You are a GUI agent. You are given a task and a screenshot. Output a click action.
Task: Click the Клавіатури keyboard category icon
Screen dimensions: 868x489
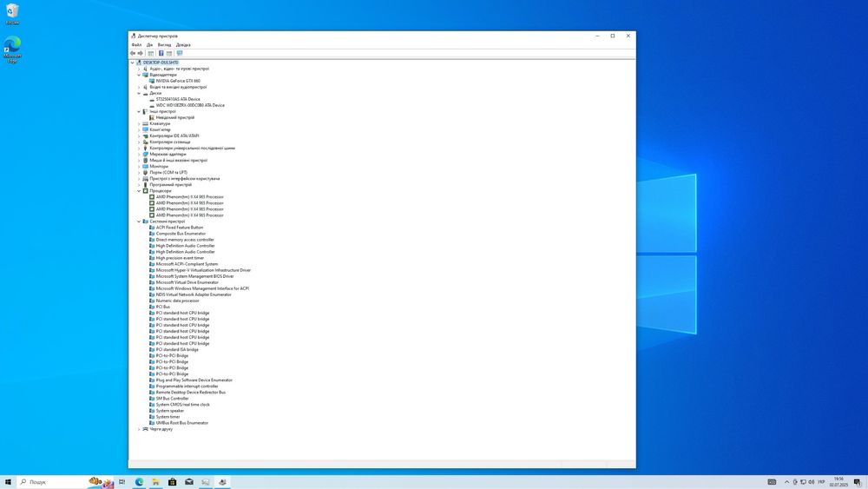click(146, 123)
